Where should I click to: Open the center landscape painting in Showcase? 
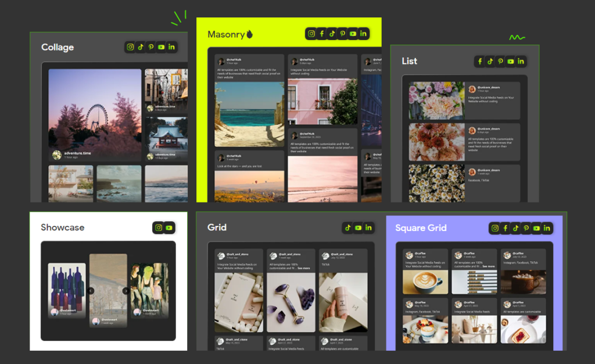click(108, 290)
